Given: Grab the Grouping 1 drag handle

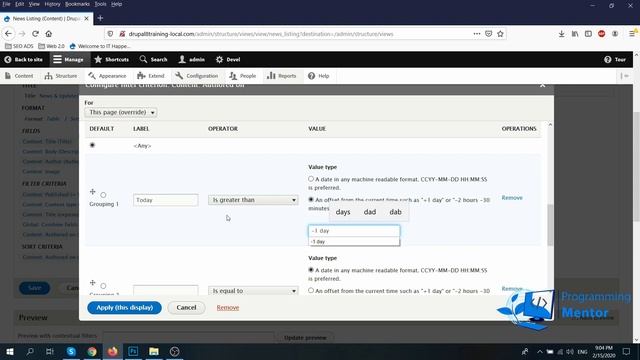Looking at the screenshot, I should (93, 191).
